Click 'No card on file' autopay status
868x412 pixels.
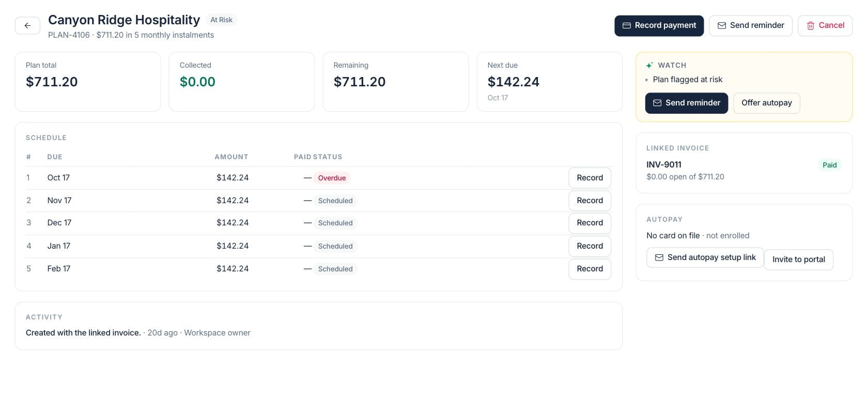673,236
